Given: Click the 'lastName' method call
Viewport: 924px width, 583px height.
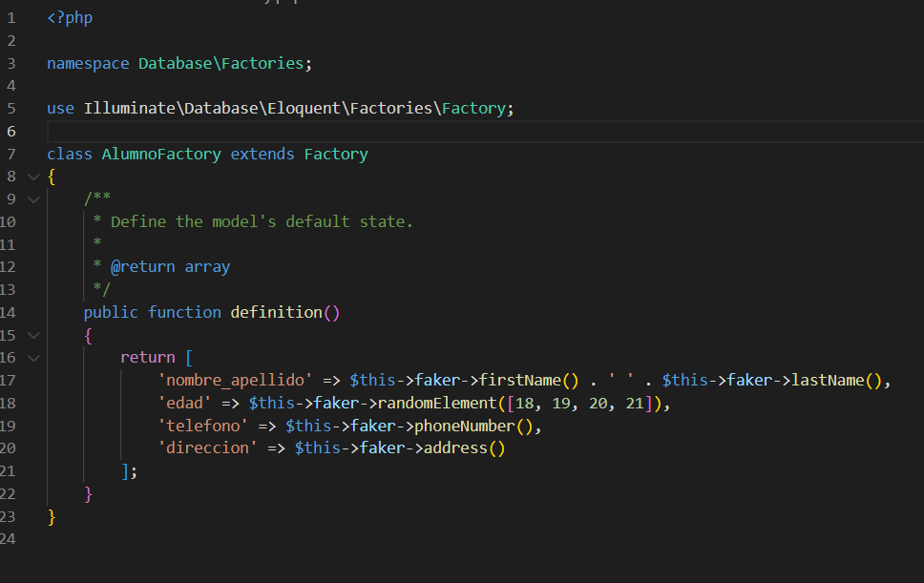Looking at the screenshot, I should click(x=828, y=380).
